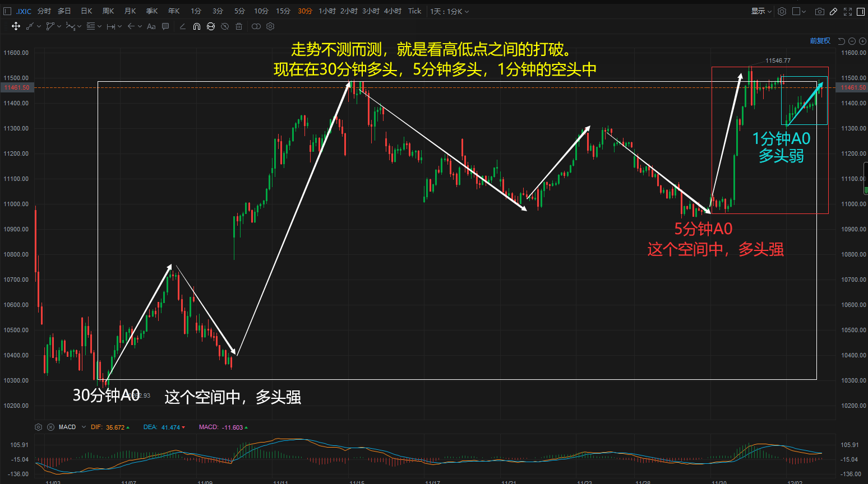Click the angle drawing tool icon
Viewport: 868px width, 484px height.
point(183,26)
